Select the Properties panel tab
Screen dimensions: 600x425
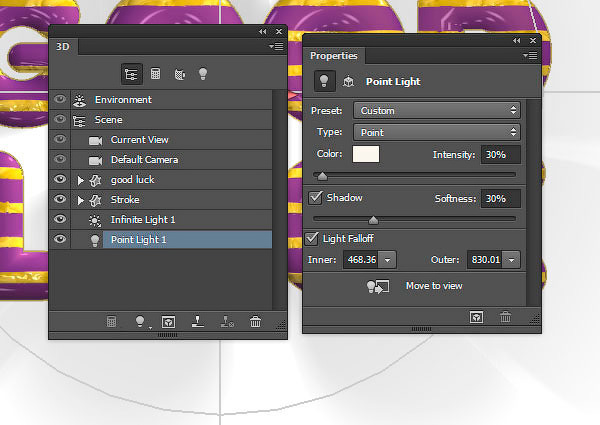[x=334, y=56]
